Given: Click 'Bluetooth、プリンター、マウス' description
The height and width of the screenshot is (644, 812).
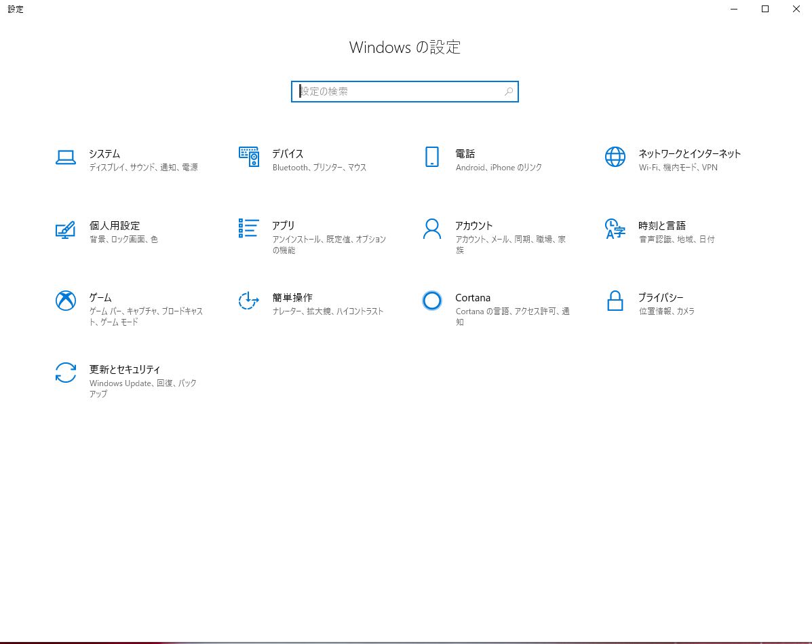Looking at the screenshot, I should pyautogui.click(x=320, y=168).
